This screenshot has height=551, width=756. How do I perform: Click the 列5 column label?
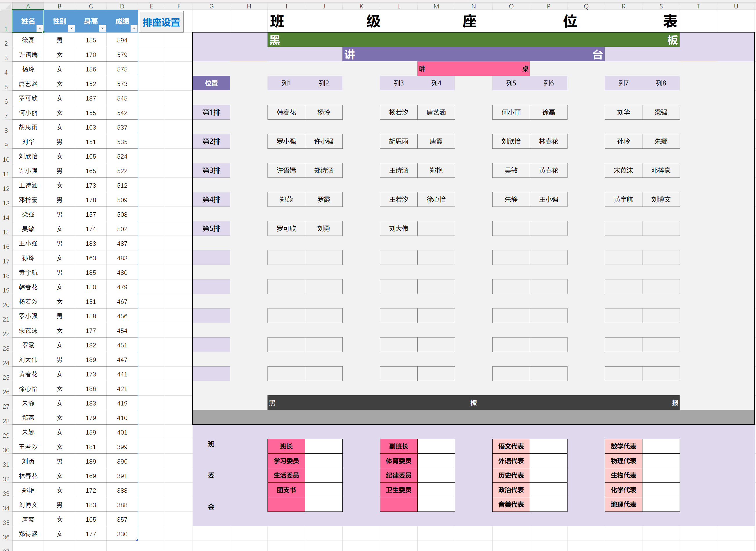[511, 83]
